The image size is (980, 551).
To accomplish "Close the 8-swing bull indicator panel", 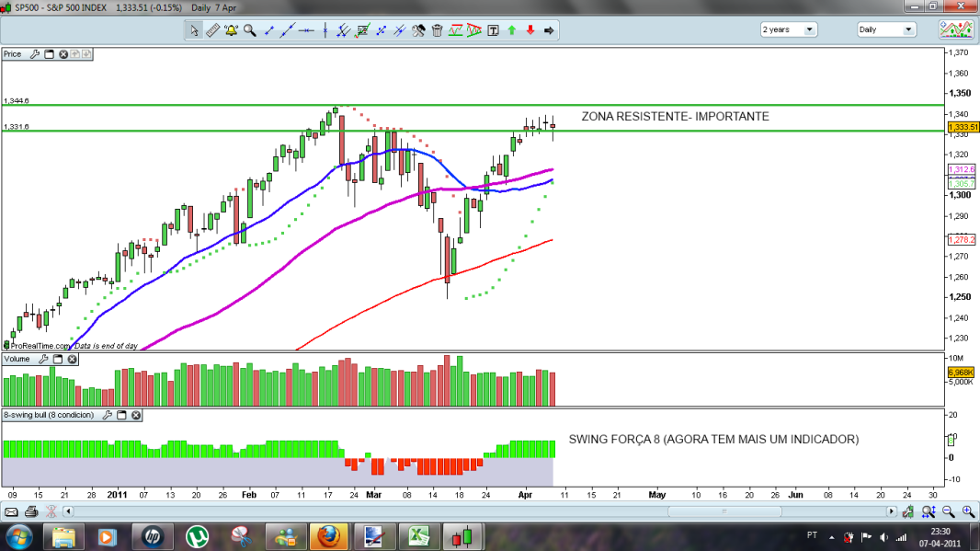I will tap(136, 415).
